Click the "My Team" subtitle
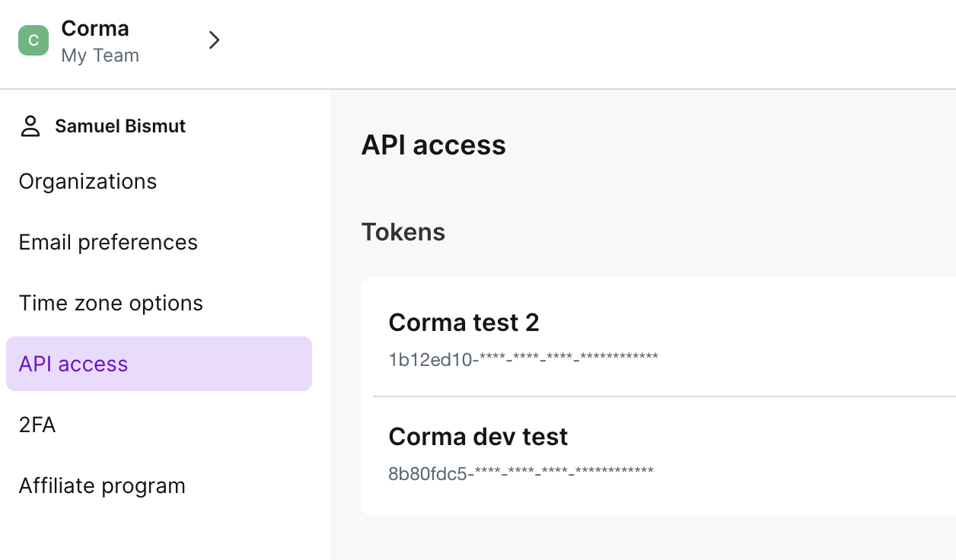The image size is (956, 560). pyautogui.click(x=100, y=56)
